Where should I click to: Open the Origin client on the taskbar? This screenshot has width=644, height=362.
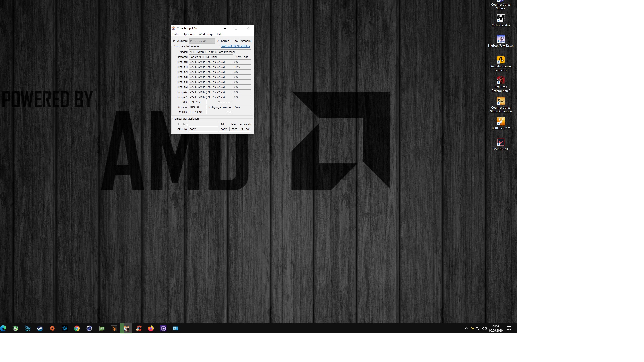click(x=52, y=328)
